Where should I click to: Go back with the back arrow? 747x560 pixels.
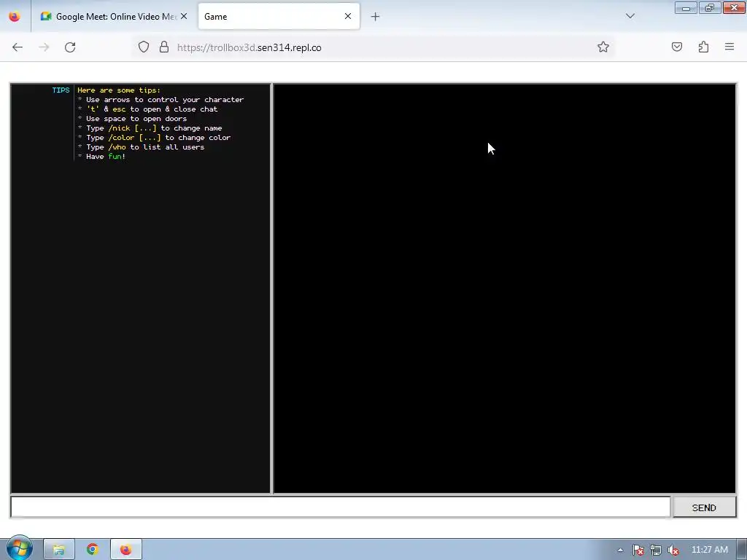point(18,47)
